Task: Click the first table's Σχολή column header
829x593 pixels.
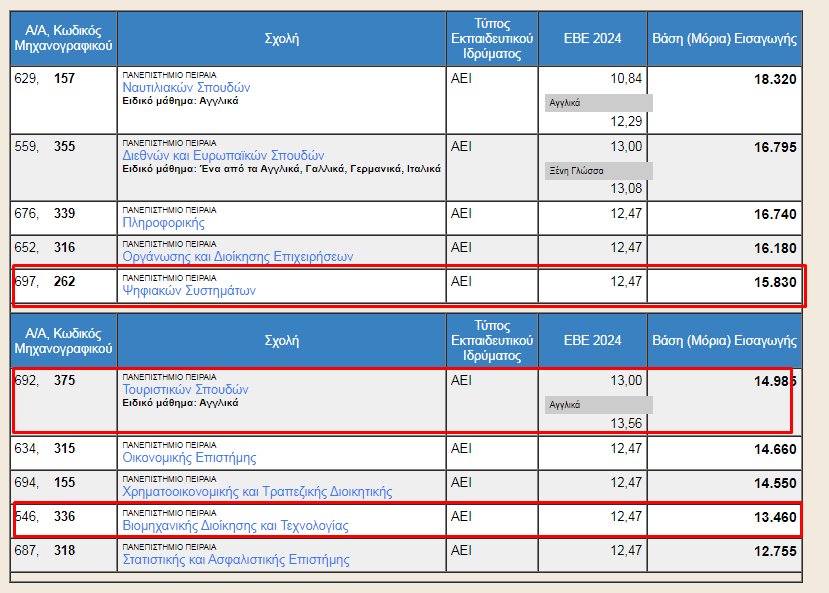Action: point(282,39)
